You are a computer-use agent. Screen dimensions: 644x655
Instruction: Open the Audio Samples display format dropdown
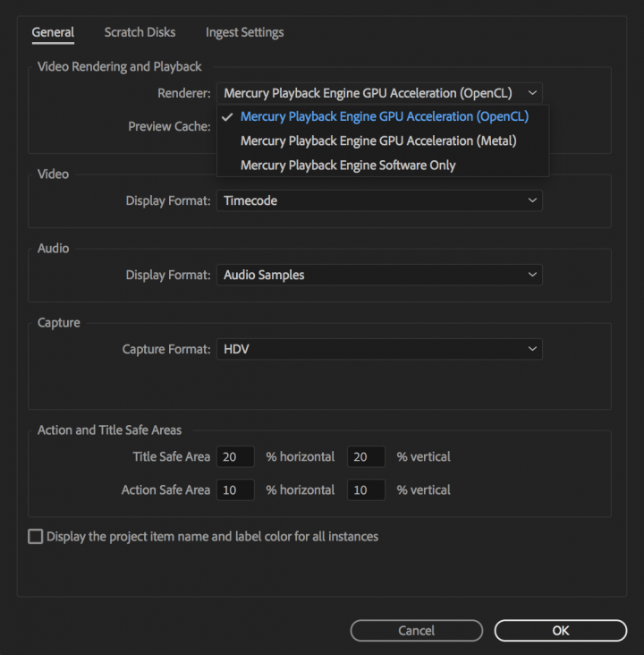(379, 275)
